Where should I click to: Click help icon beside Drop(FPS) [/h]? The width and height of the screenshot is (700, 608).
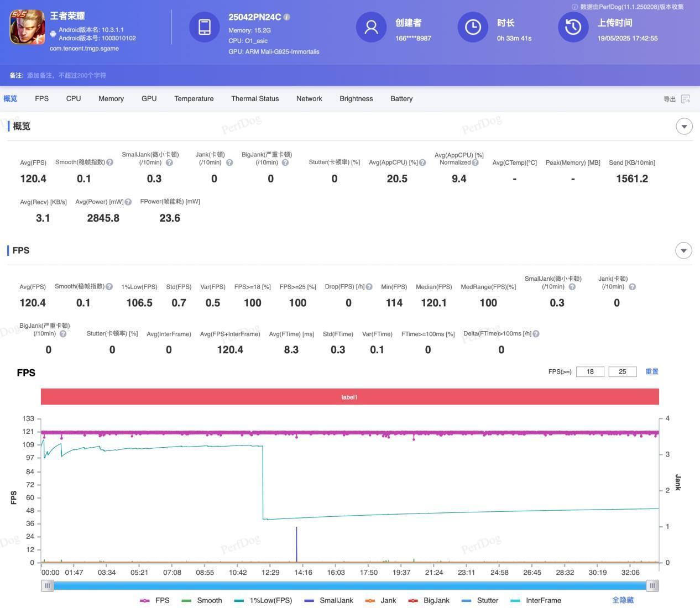pyautogui.click(x=369, y=287)
